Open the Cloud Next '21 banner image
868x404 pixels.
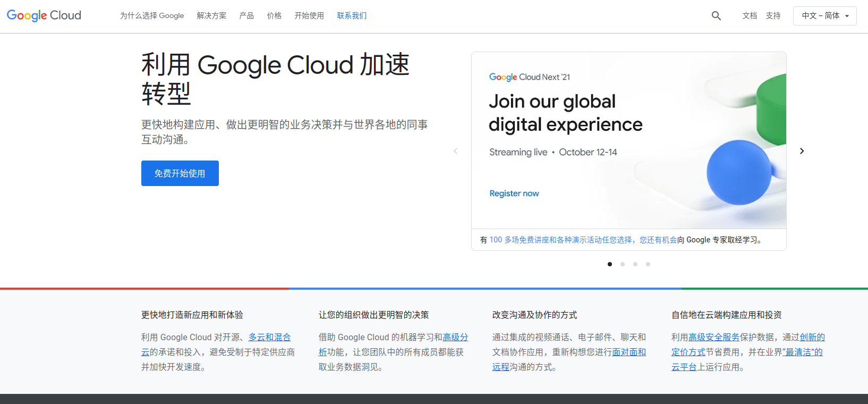point(629,140)
